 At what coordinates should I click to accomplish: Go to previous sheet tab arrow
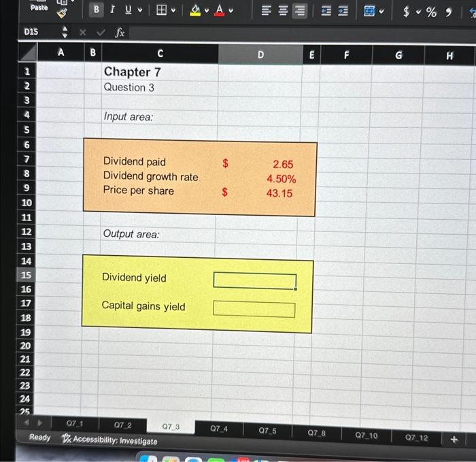pyautogui.click(x=27, y=422)
